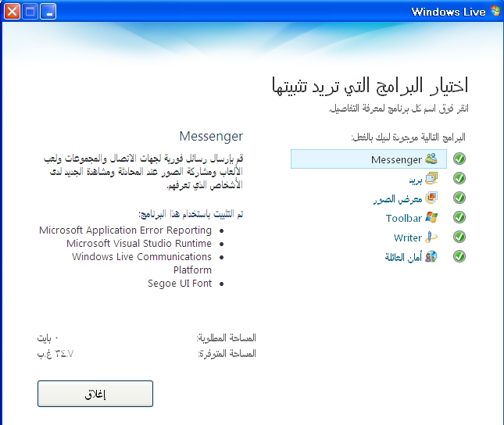
Task: Click the ٠ بايت required space value
Action: 48,338
